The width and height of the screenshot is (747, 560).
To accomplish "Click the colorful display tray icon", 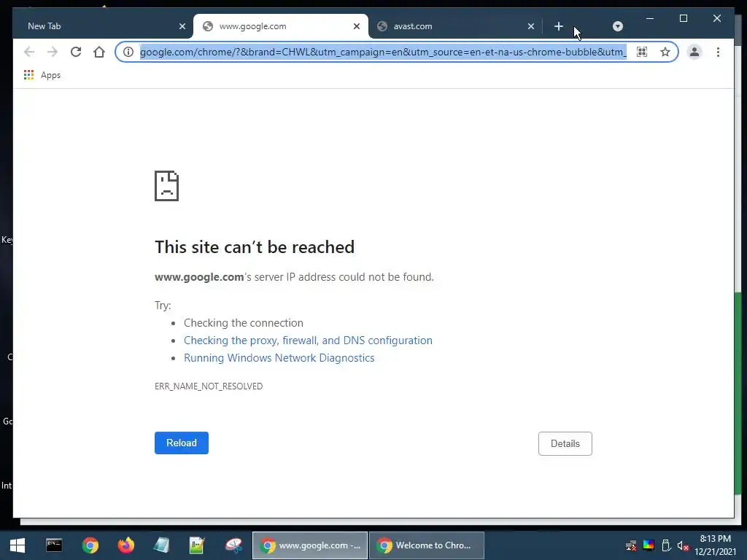I will [x=649, y=545].
